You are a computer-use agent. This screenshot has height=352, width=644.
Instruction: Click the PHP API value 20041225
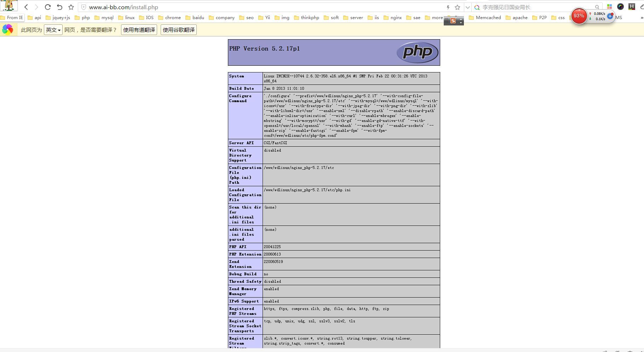pos(272,247)
